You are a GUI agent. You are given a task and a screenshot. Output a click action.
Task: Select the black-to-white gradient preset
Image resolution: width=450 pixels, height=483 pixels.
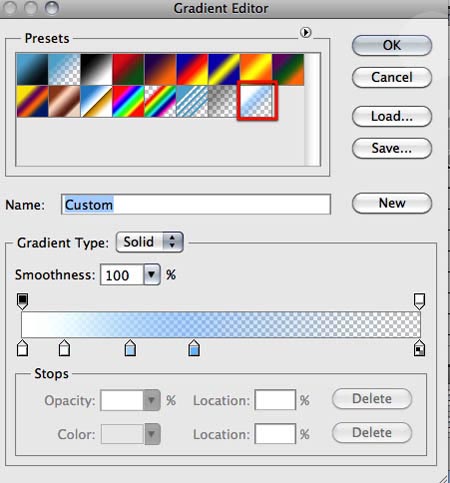click(x=96, y=69)
